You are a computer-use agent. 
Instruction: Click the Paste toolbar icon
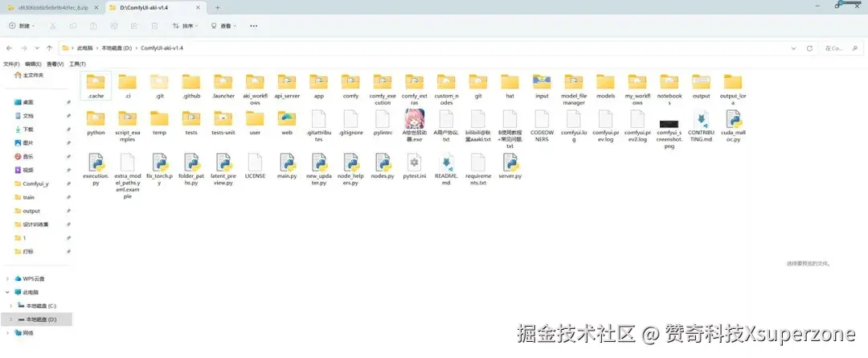pyautogui.click(x=93, y=26)
